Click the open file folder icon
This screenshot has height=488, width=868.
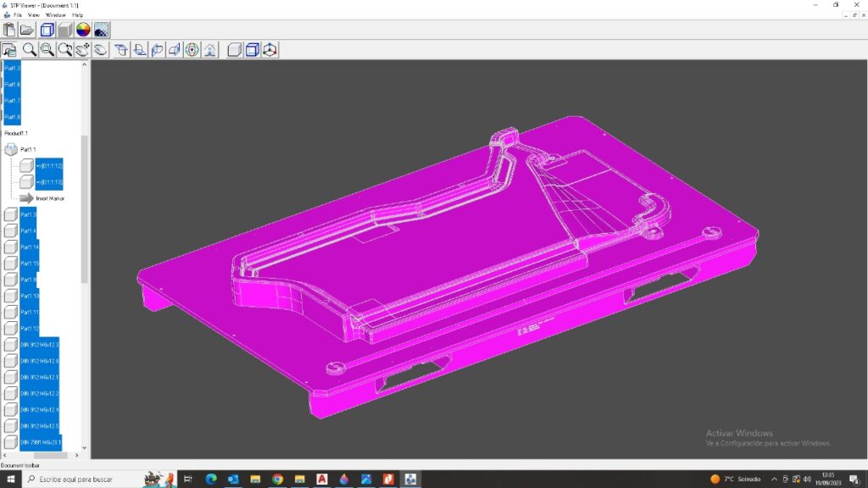pyautogui.click(x=27, y=30)
